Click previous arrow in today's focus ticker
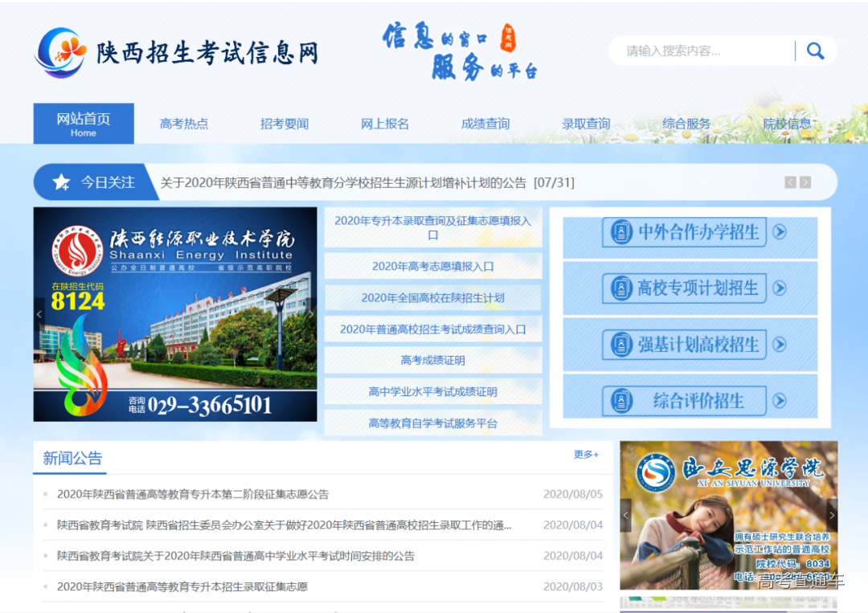Viewport: 868px width, 613px height. [790, 182]
